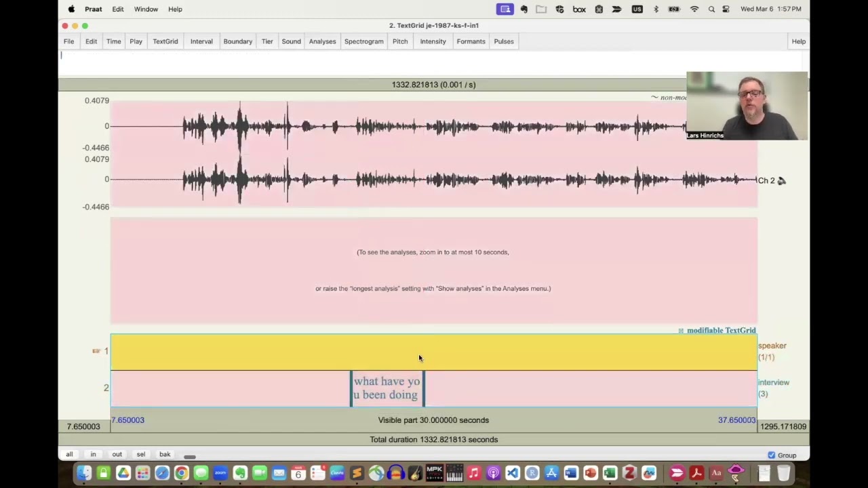Open the Time menu
The height and width of the screenshot is (488, 868).
point(113,41)
